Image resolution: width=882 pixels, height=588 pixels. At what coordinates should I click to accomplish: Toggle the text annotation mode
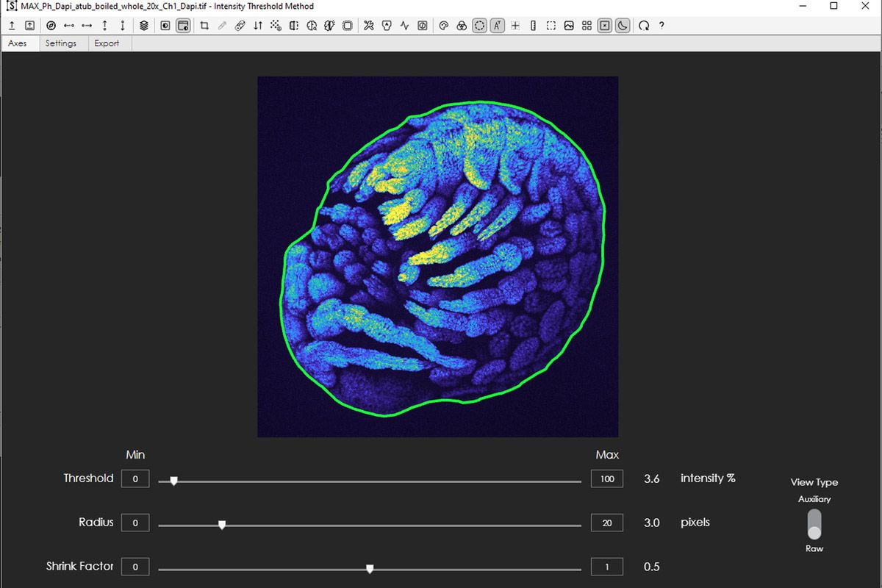coord(498,25)
